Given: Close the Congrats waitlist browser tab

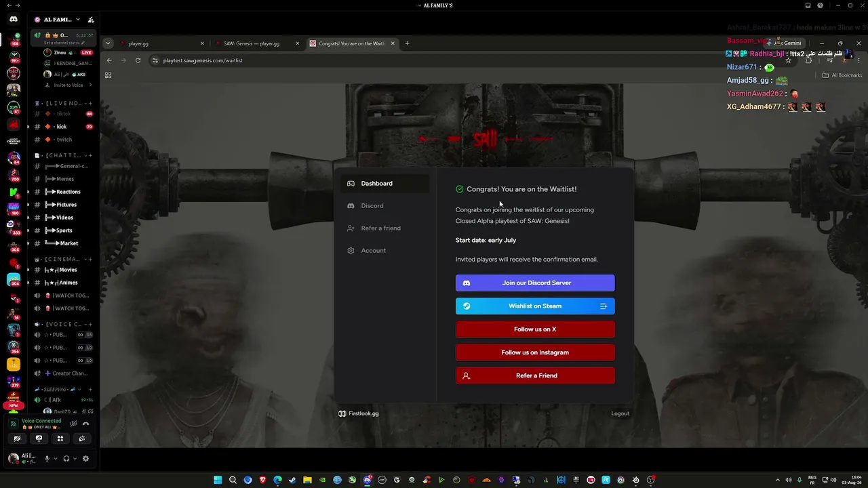Looking at the screenshot, I should [393, 43].
